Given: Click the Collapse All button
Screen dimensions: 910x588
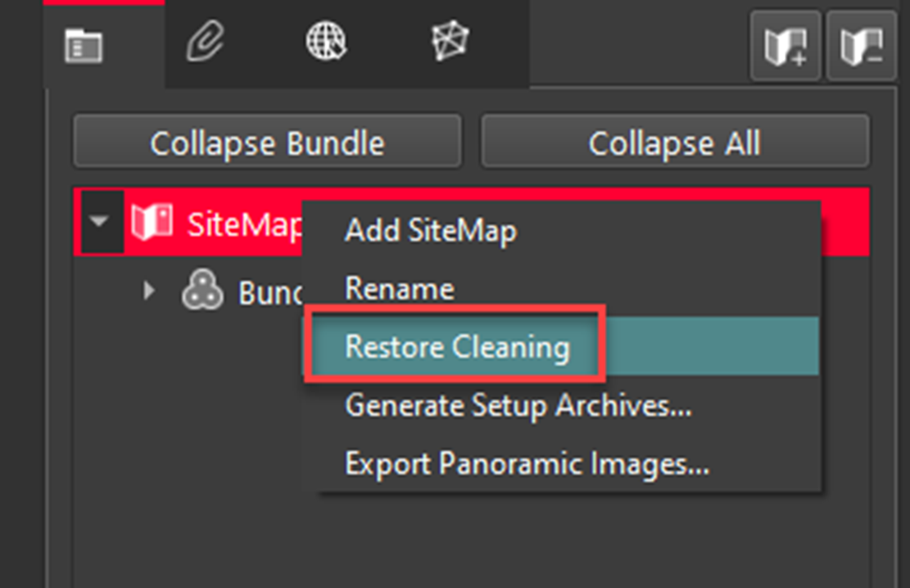Looking at the screenshot, I should click(x=674, y=143).
